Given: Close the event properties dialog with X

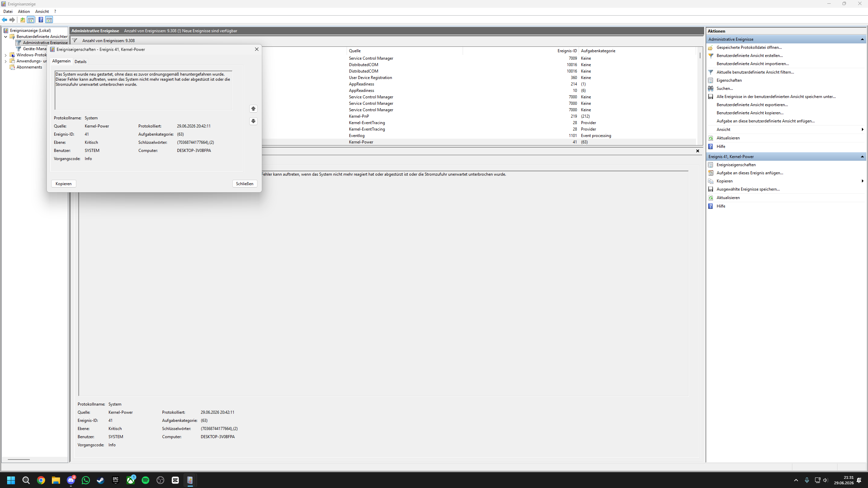Looking at the screenshot, I should click(x=257, y=49).
